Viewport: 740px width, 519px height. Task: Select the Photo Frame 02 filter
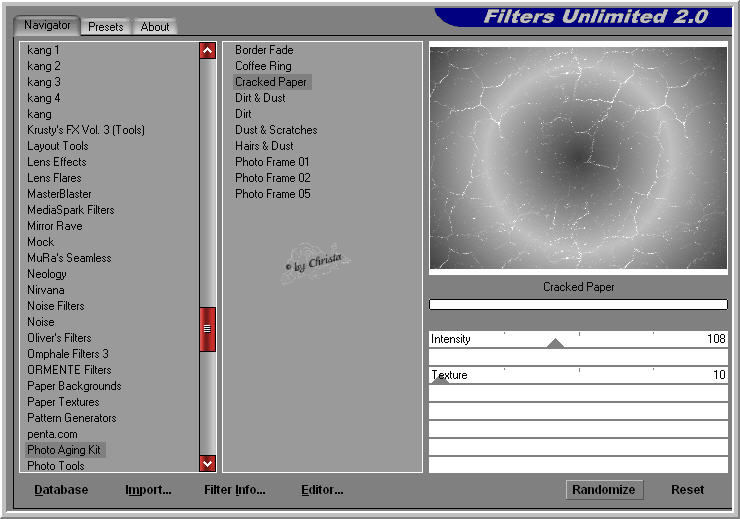pos(273,178)
